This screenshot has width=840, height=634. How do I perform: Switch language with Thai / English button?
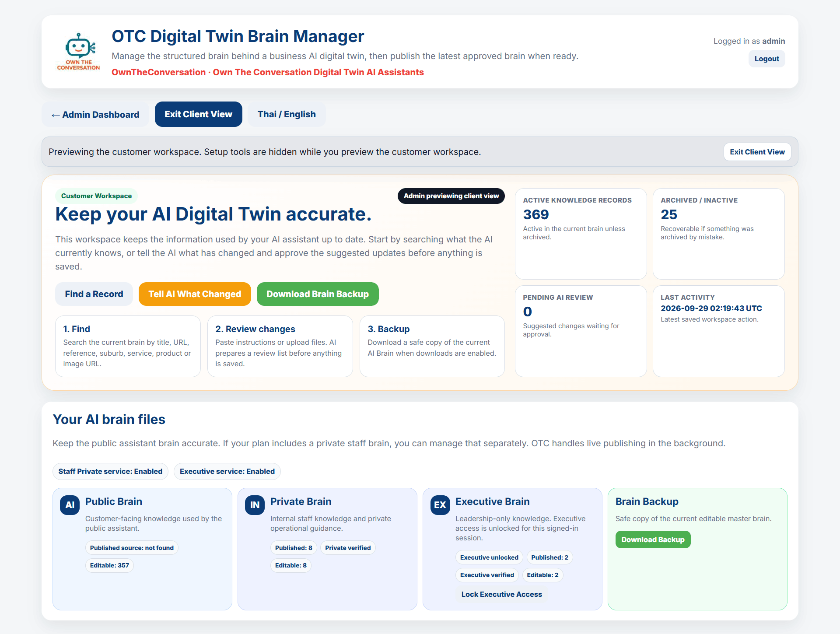tap(287, 114)
